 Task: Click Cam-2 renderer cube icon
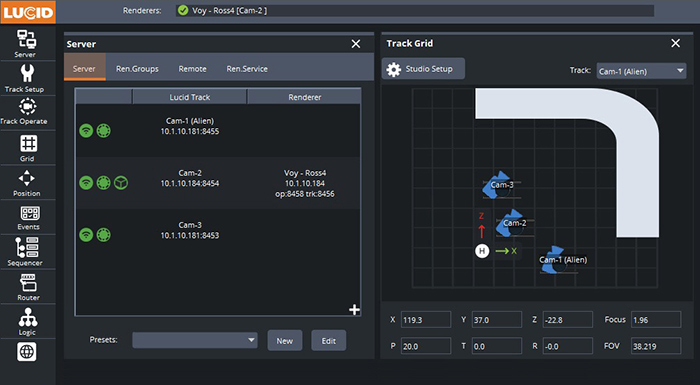click(x=121, y=183)
